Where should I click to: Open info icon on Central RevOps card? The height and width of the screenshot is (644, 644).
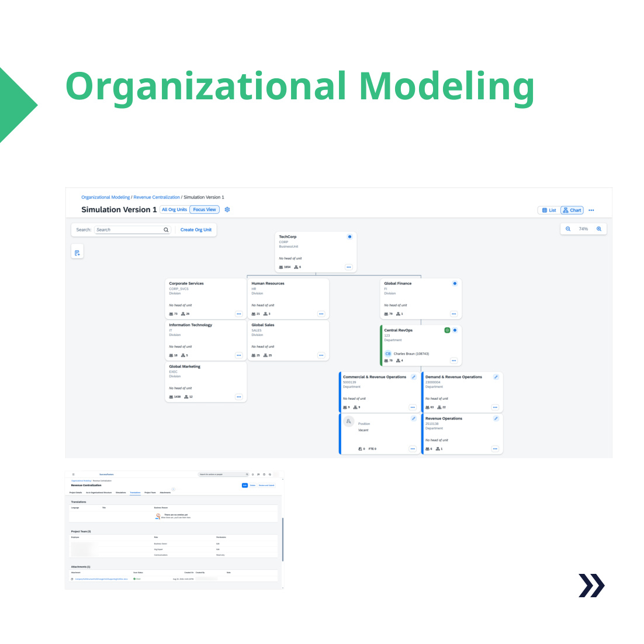pos(455,330)
